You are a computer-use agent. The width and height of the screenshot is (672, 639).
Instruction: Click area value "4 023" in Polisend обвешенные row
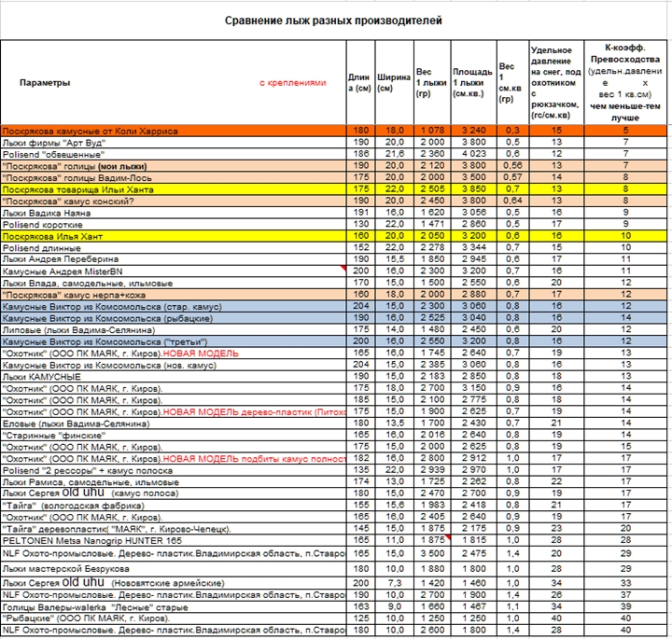(x=473, y=154)
